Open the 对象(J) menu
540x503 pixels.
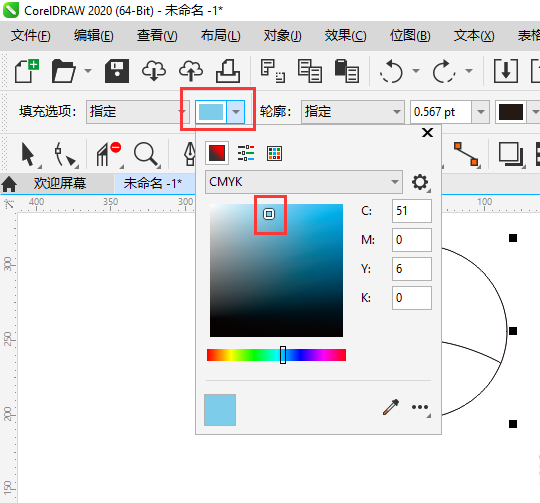[282, 35]
